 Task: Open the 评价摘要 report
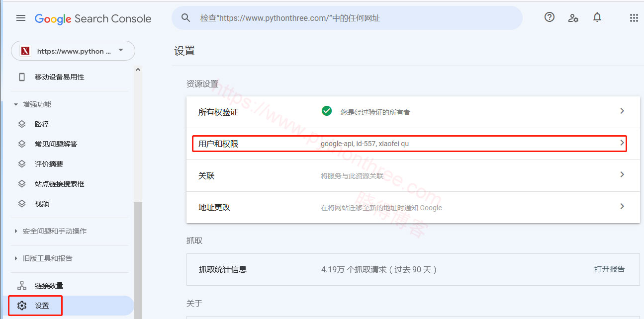[68, 164]
